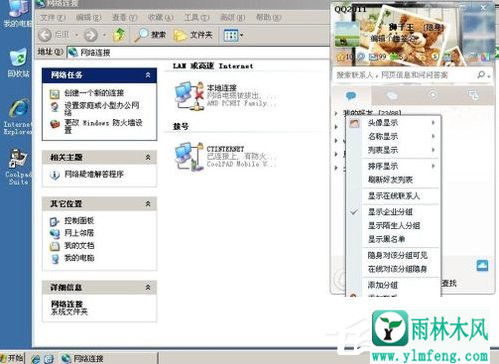Click Internet Explorer icon in quick launch
Screen dimensions: 499x364
click(36, 359)
